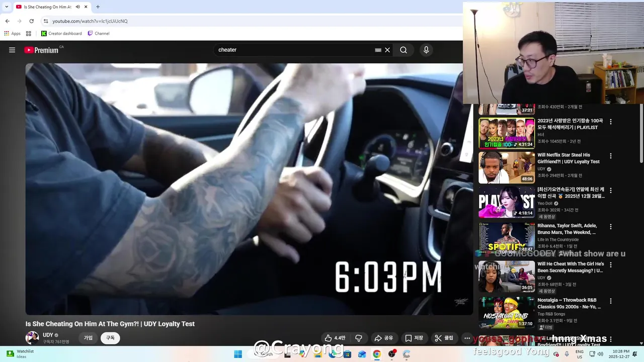This screenshot has width=644, height=362.
Task: Click the search magnifier button
Action: click(x=404, y=50)
